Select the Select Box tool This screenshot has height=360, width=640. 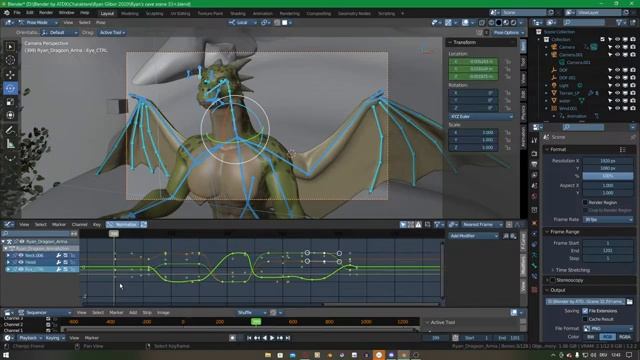click(x=10, y=47)
